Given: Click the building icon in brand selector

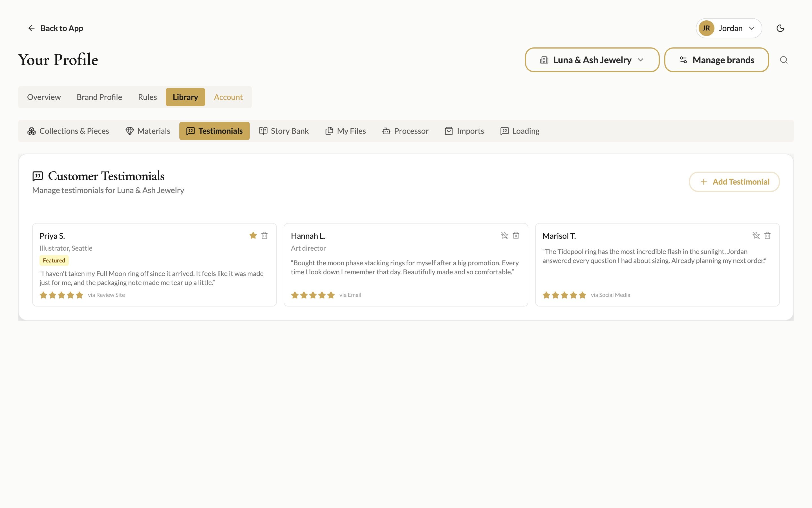Looking at the screenshot, I should pyautogui.click(x=544, y=60).
